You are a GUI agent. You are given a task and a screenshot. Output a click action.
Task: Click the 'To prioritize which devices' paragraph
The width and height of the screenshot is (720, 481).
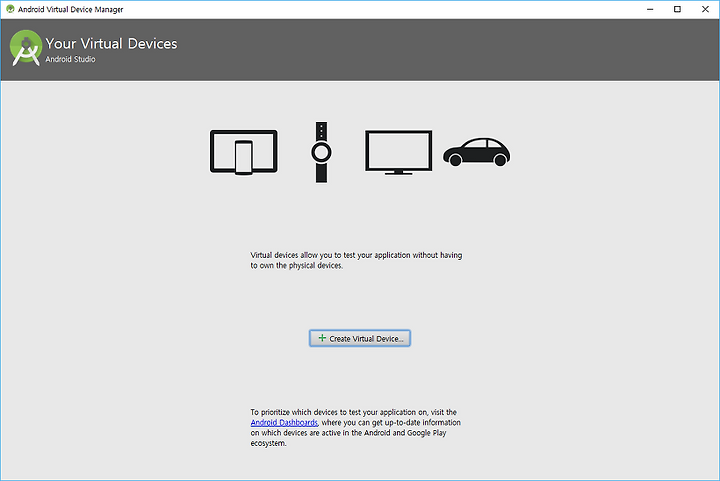click(x=355, y=427)
